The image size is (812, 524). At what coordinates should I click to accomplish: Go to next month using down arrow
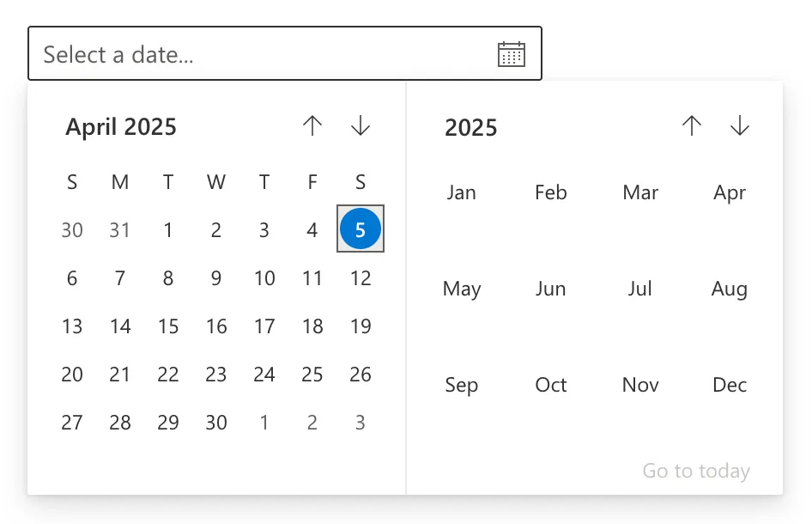pos(361,126)
